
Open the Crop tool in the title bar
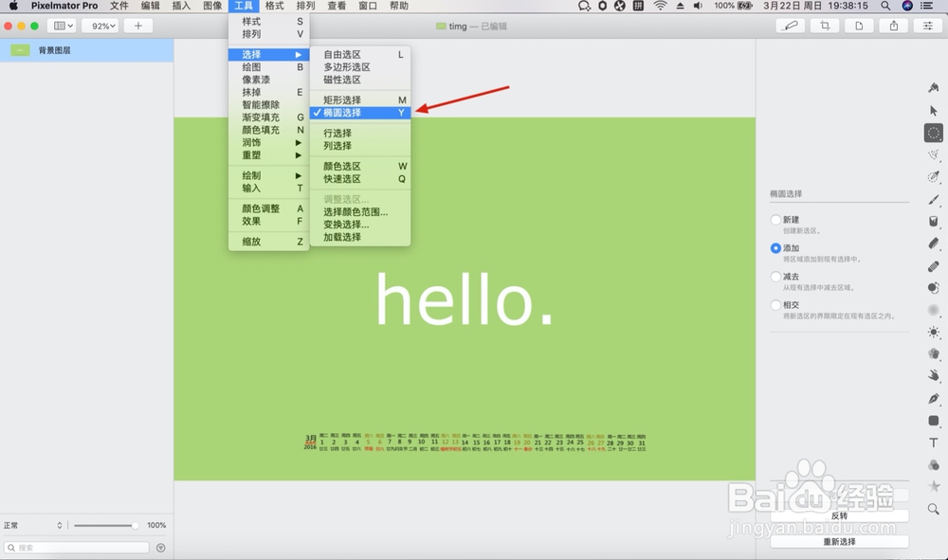(x=825, y=27)
